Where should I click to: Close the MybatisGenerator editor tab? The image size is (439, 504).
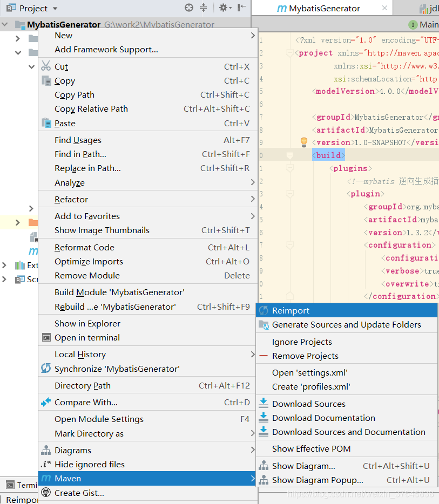tap(384, 8)
